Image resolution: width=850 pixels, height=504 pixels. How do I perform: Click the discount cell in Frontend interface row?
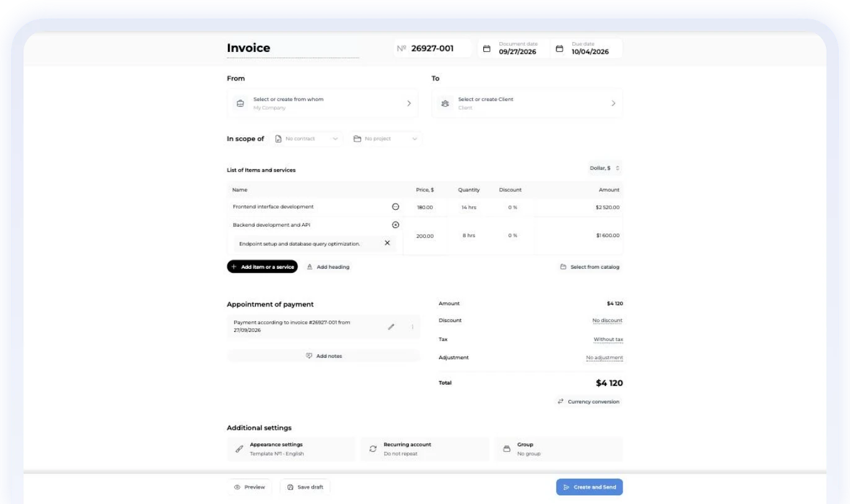(x=512, y=207)
